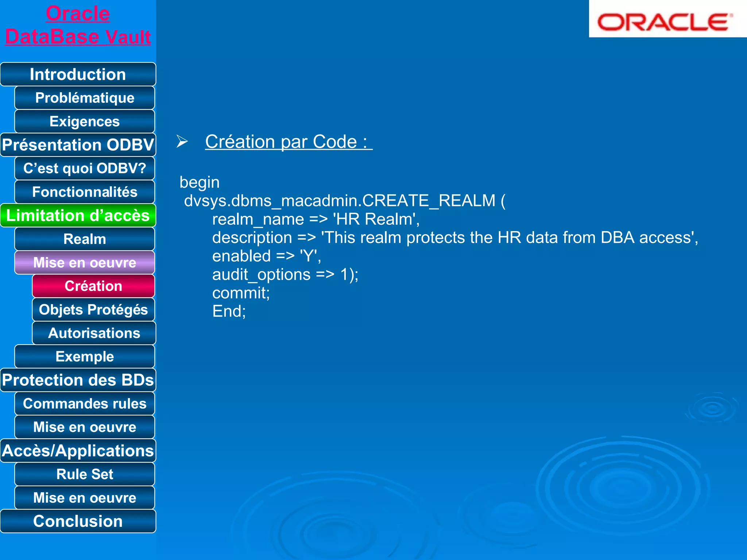The width and height of the screenshot is (747, 560).
Task: Click the 'begin' code line
Action: [x=200, y=182]
